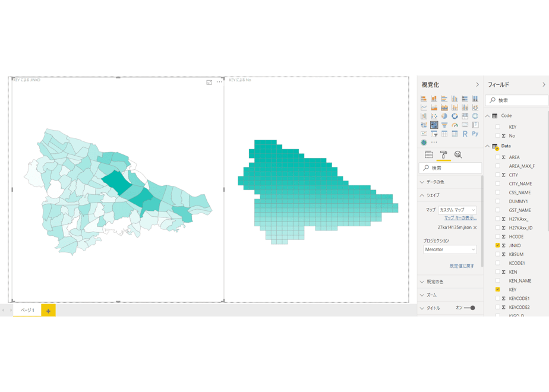The height and width of the screenshot is (392, 549).
Task: Uncheck the JINKO field checkbox
Action: click(x=497, y=245)
